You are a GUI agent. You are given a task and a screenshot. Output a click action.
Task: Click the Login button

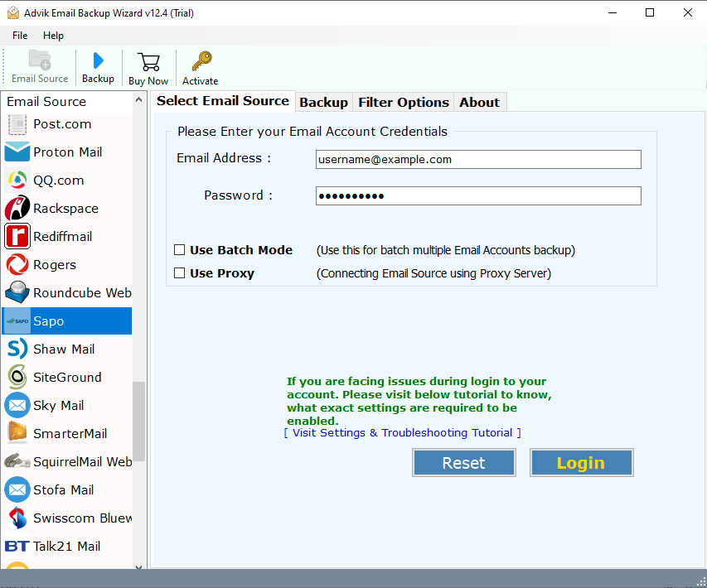[581, 463]
